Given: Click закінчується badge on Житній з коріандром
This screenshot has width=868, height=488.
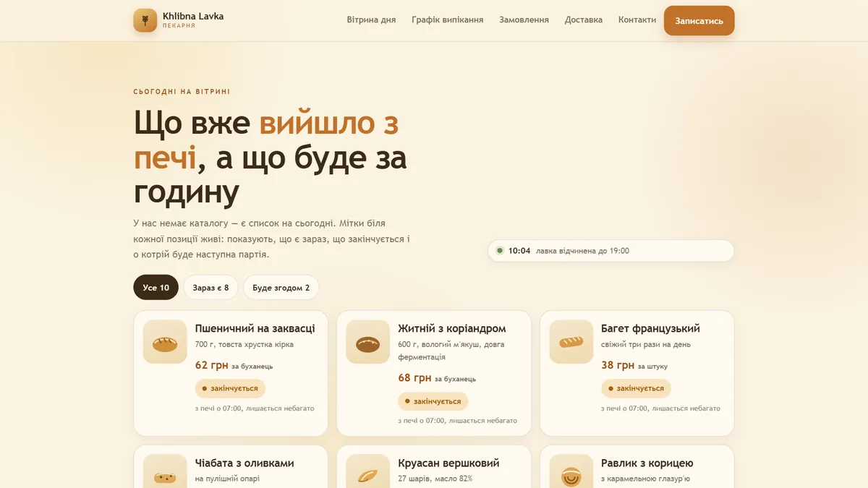Looking at the screenshot, I should point(433,401).
